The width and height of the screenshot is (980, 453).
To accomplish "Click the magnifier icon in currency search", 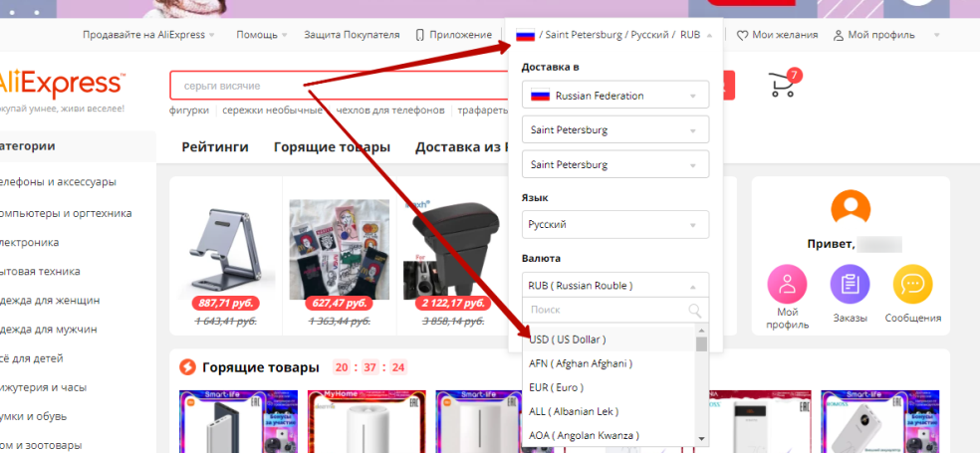I will [x=694, y=310].
